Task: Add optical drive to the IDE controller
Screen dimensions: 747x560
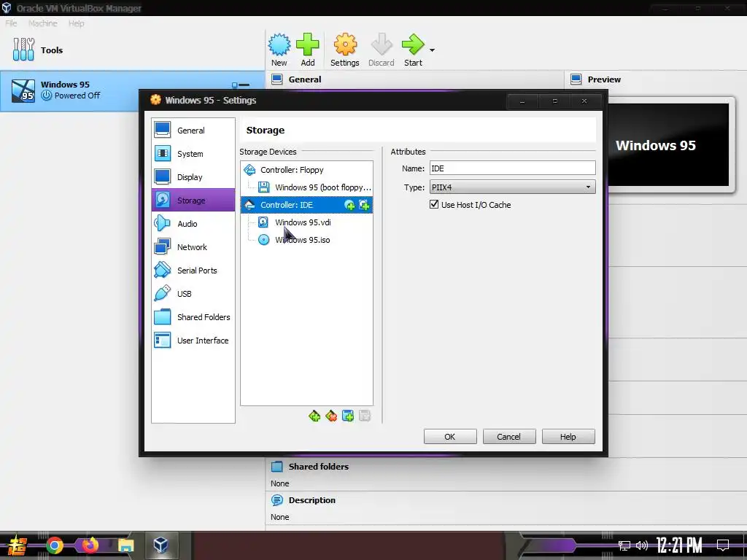Action: (349, 205)
